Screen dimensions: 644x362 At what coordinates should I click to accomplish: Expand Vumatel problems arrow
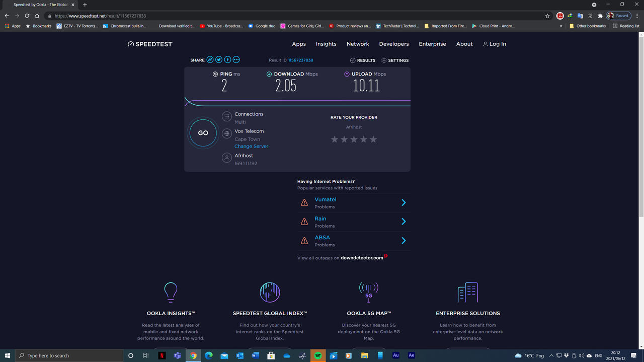tap(404, 202)
